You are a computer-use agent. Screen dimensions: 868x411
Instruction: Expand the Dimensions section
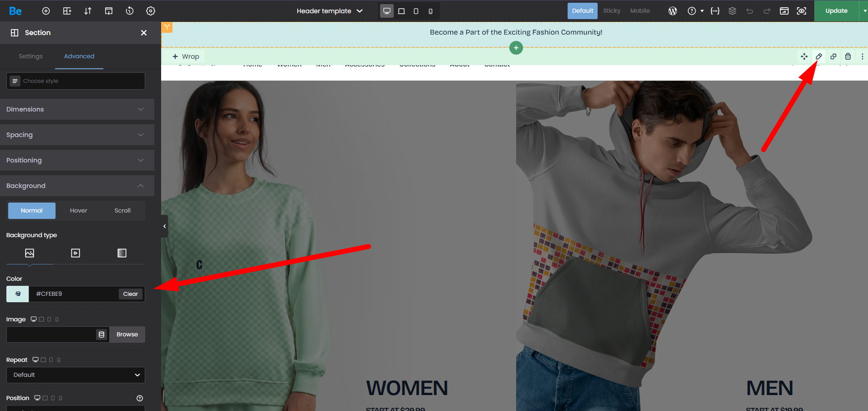click(x=77, y=109)
